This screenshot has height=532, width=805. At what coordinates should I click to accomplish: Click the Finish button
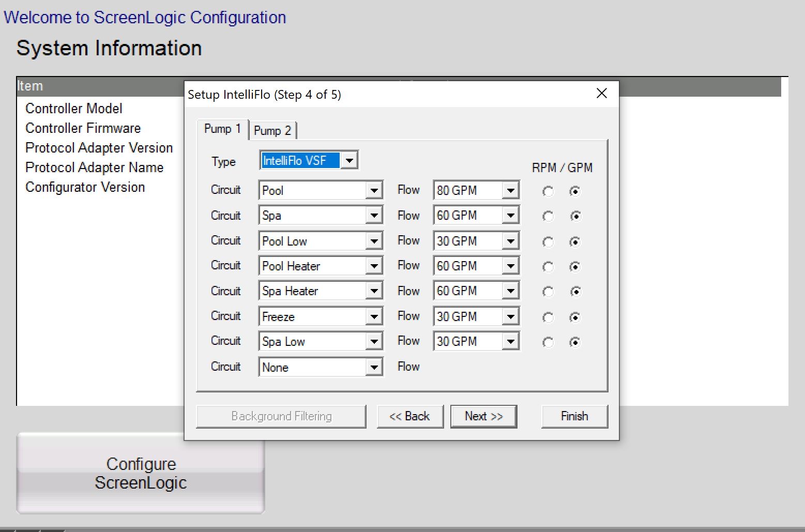574,416
